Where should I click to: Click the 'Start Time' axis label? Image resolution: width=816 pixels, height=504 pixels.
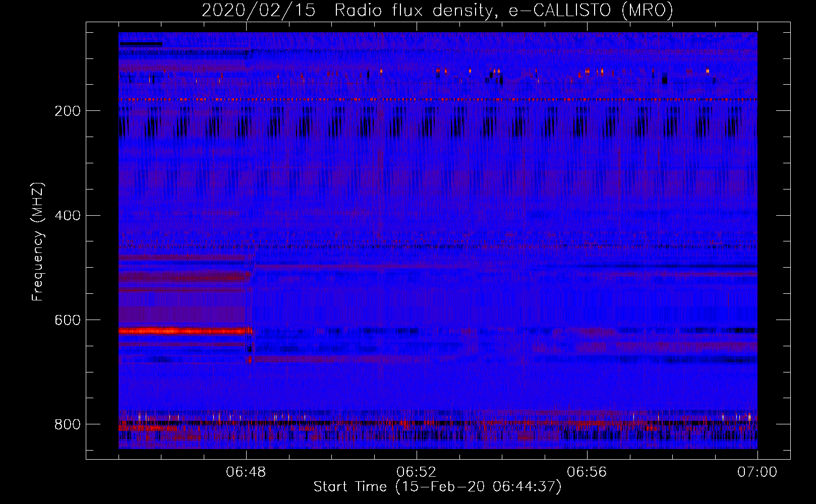pyautogui.click(x=437, y=487)
